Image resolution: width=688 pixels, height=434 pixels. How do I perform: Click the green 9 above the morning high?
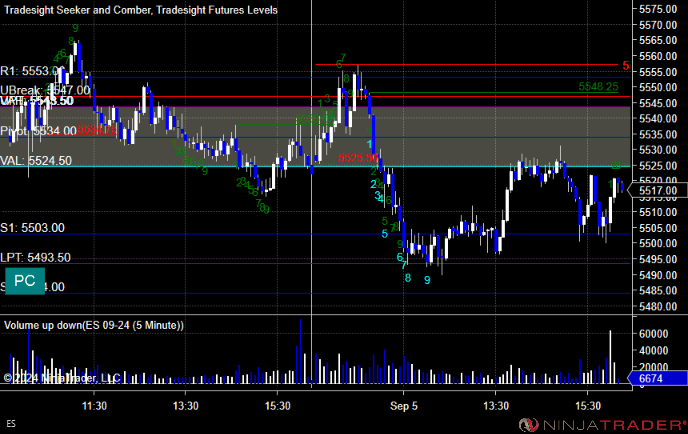[75, 29]
